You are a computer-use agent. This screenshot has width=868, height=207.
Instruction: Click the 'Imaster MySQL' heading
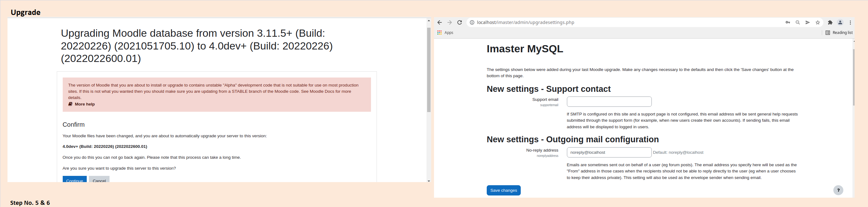point(525,49)
